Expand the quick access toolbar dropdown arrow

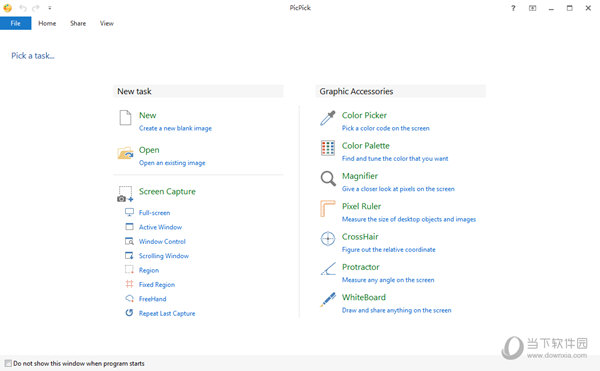point(50,8)
